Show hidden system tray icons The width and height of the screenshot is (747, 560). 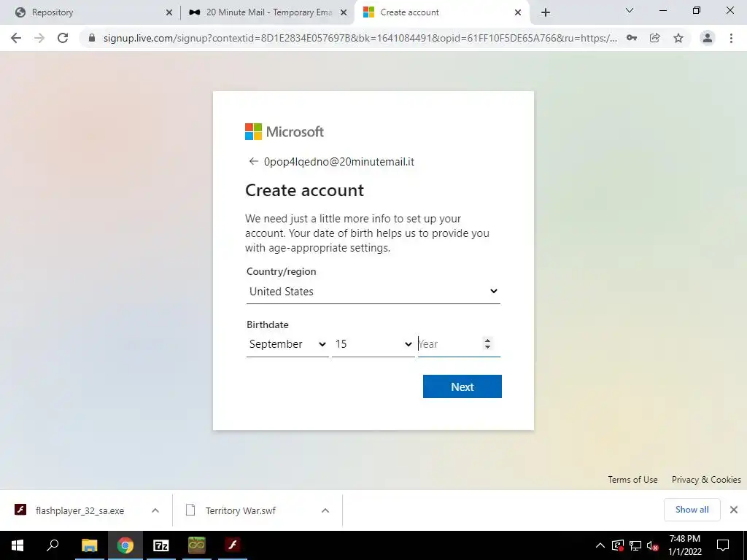(600, 545)
